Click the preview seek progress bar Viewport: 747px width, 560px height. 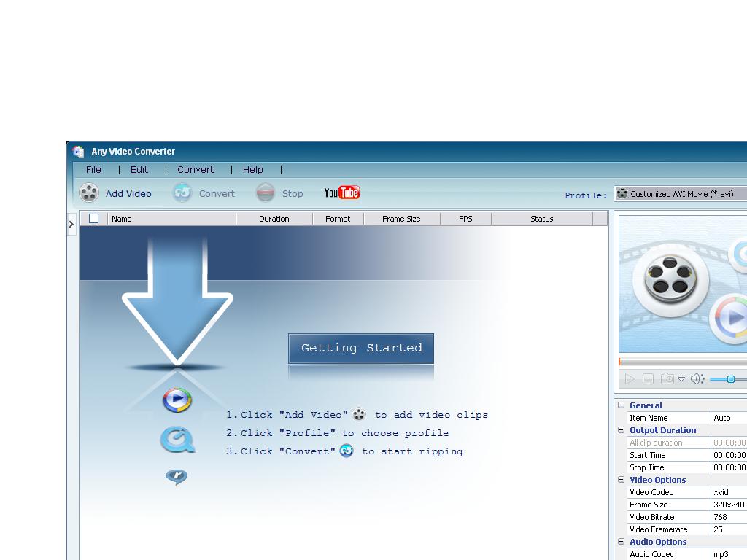pyautogui.click(x=683, y=362)
